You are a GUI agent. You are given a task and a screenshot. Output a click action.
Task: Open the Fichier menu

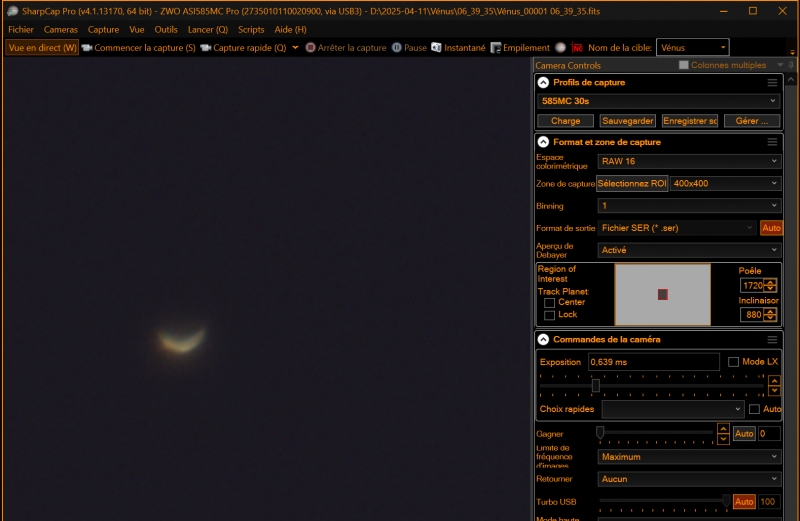(x=21, y=30)
